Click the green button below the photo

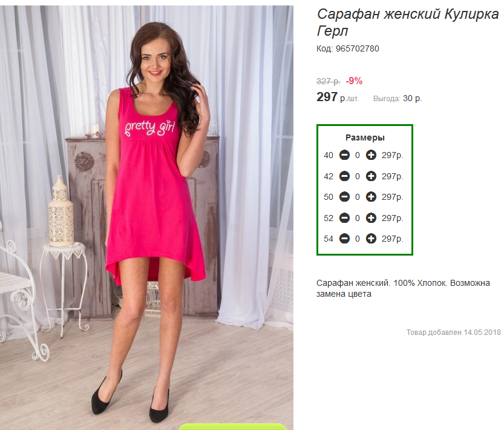click(x=232, y=427)
